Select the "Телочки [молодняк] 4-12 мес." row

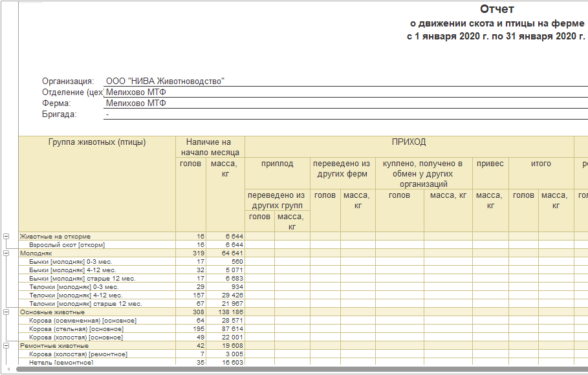click(x=76, y=295)
